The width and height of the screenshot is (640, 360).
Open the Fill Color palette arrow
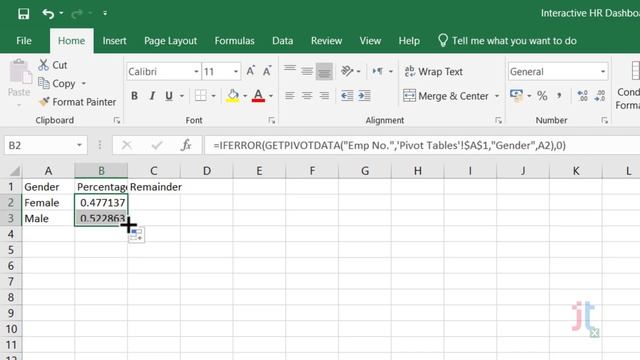[x=245, y=96]
